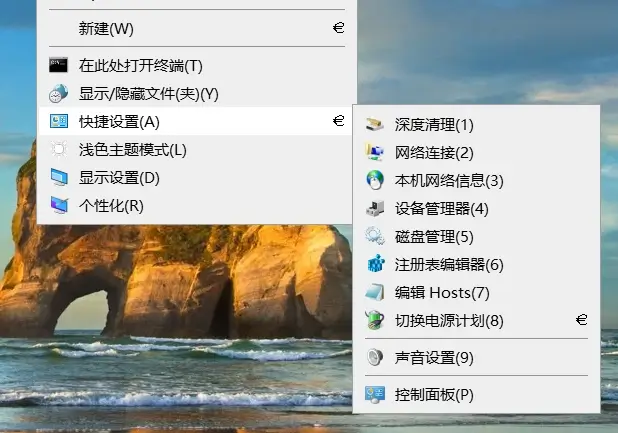Click the sun icon beside 浅色主题模式
The height and width of the screenshot is (433, 618).
coord(59,149)
